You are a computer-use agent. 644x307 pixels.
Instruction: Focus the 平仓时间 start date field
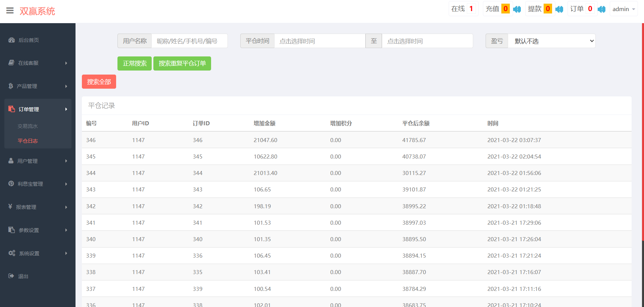pyautogui.click(x=320, y=41)
